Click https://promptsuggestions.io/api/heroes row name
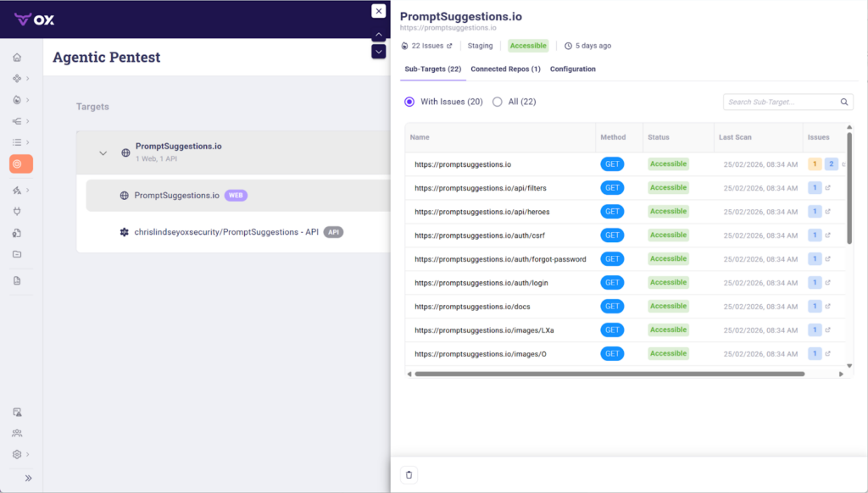Image resolution: width=868 pixels, height=493 pixels. [x=482, y=212]
